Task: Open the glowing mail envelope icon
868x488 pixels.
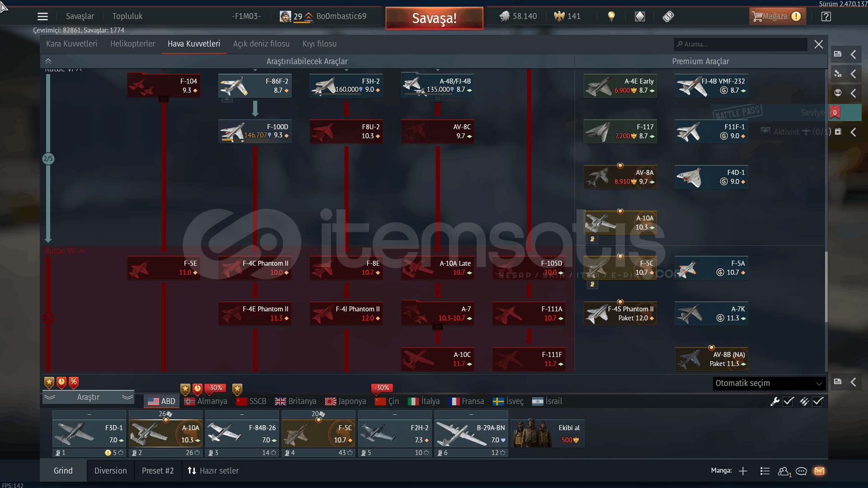Action: click(819, 471)
